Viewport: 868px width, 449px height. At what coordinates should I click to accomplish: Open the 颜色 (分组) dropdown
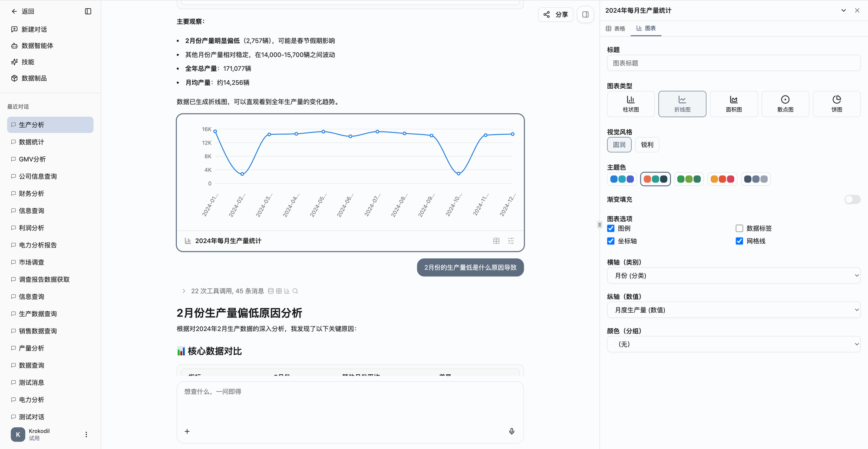coord(733,344)
